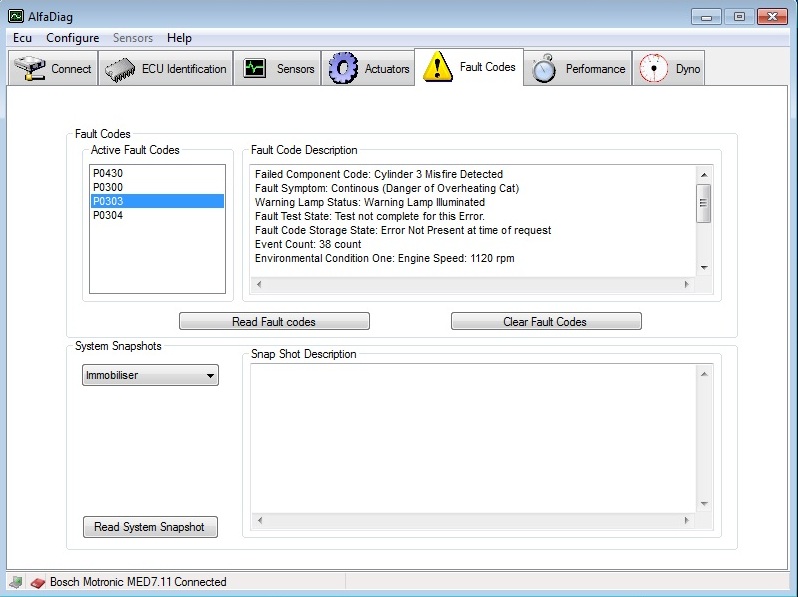The width and height of the screenshot is (798, 597).
Task: Click the ECU Identification chip icon
Action: coord(121,69)
